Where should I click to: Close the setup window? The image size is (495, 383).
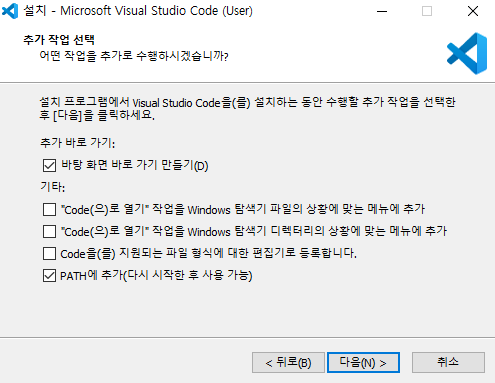point(473,11)
